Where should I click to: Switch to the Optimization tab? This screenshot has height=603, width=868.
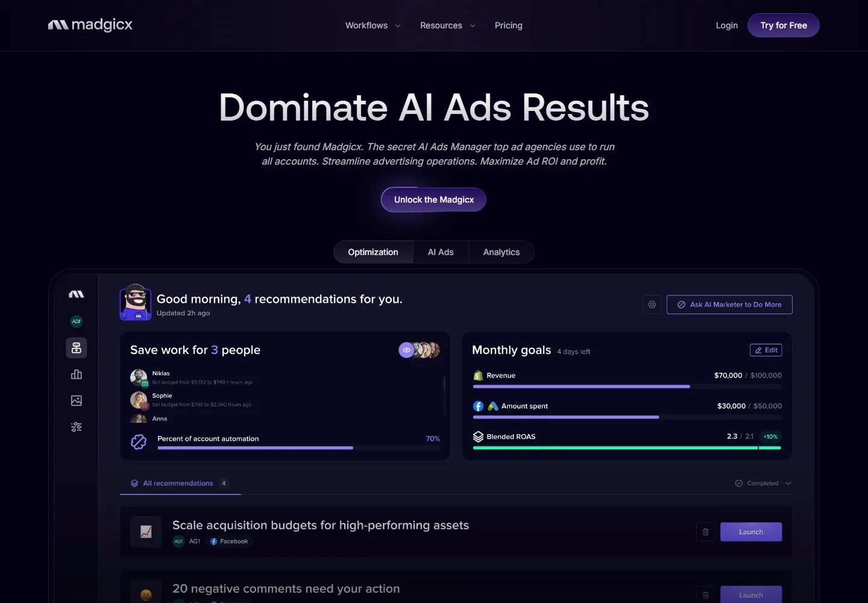point(373,252)
